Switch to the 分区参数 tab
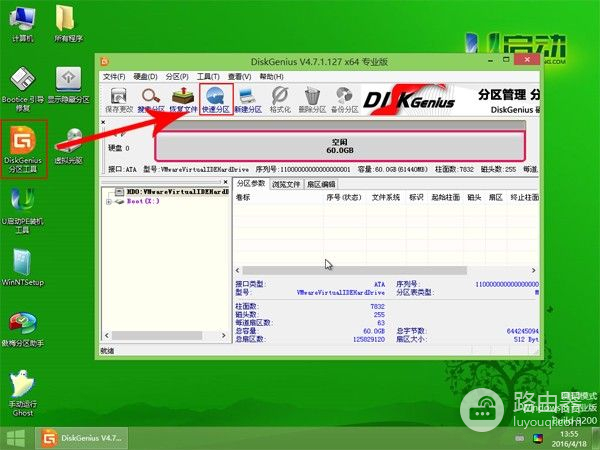Viewport: 600px width, 450px height. [251, 183]
